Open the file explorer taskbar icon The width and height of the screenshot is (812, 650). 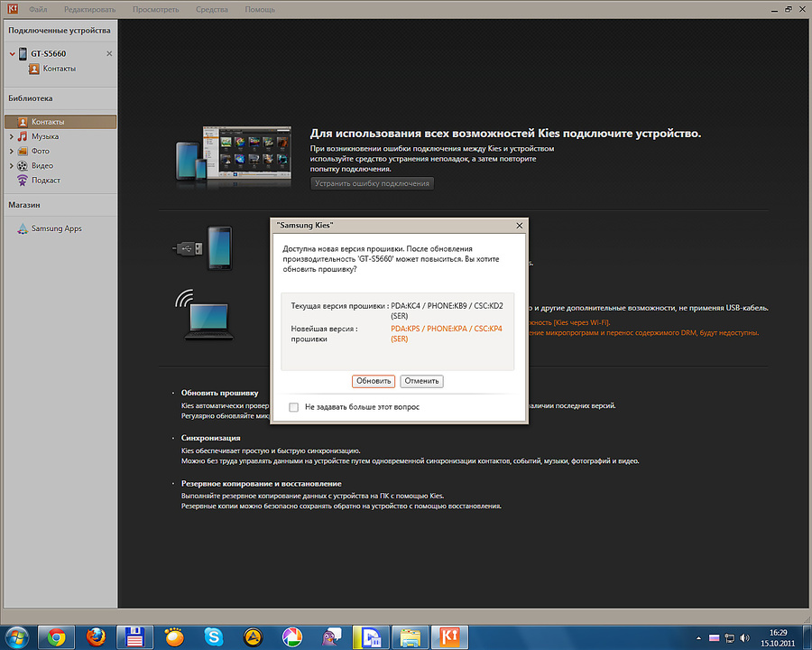[411, 637]
